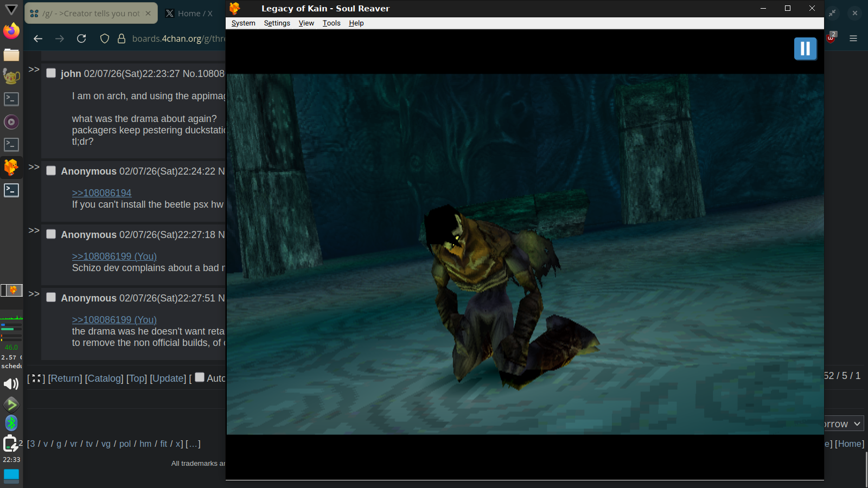Open the Tools menu
The width and height of the screenshot is (868, 488).
tap(331, 23)
